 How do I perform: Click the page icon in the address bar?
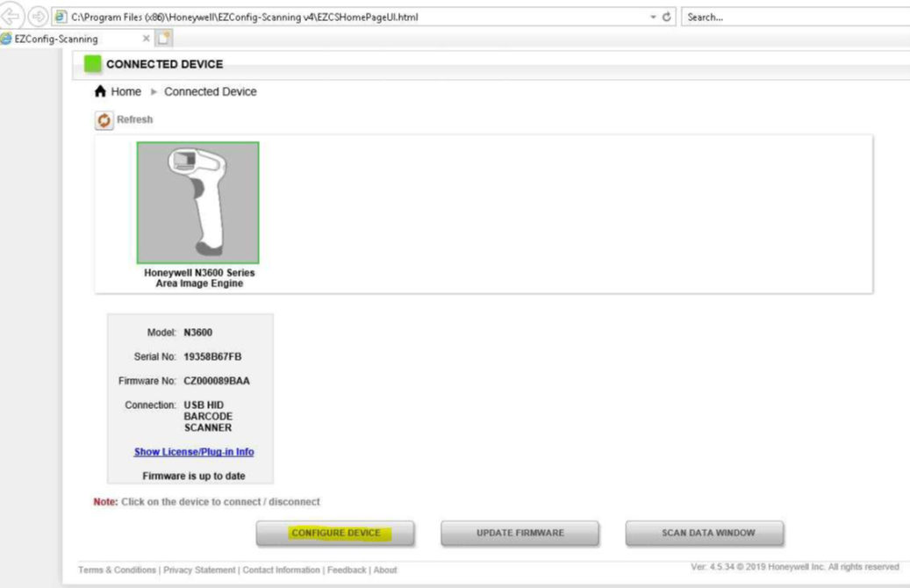(x=61, y=17)
